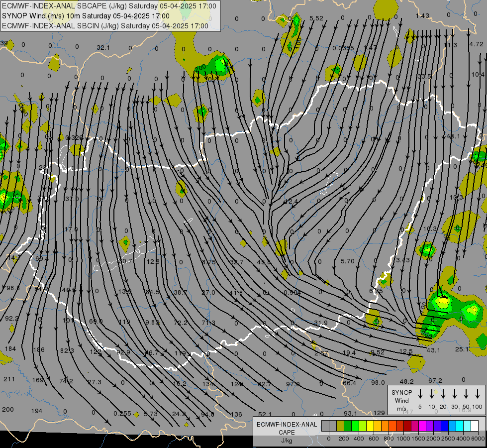Click the 1000 tick label on the CAPE legend
This screenshot has width=487, height=448.
403,439
